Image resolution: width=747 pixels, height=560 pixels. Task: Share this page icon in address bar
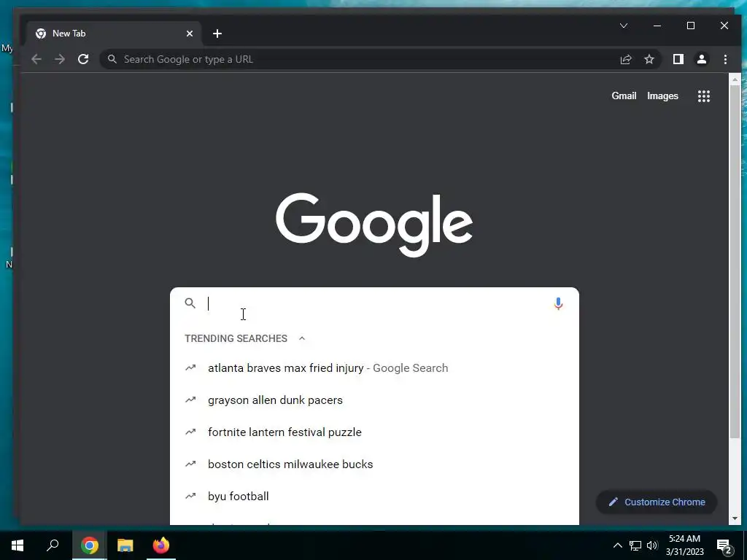[x=625, y=59]
